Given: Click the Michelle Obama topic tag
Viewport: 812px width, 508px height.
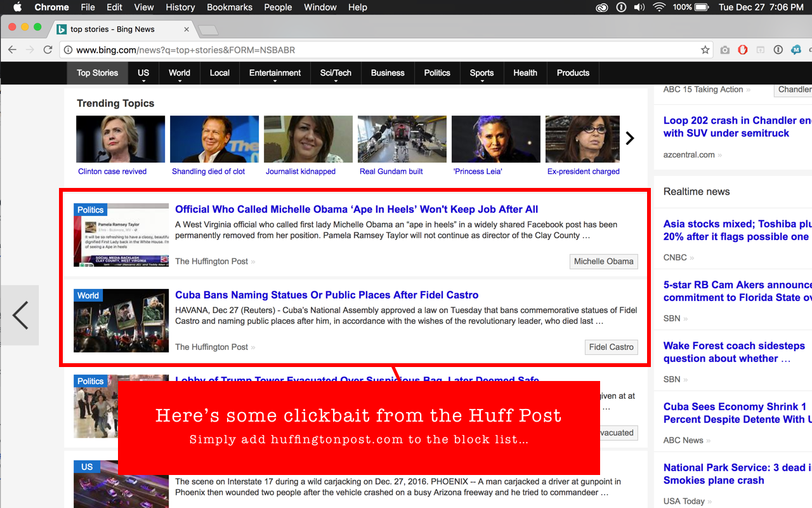Looking at the screenshot, I should click(x=603, y=261).
